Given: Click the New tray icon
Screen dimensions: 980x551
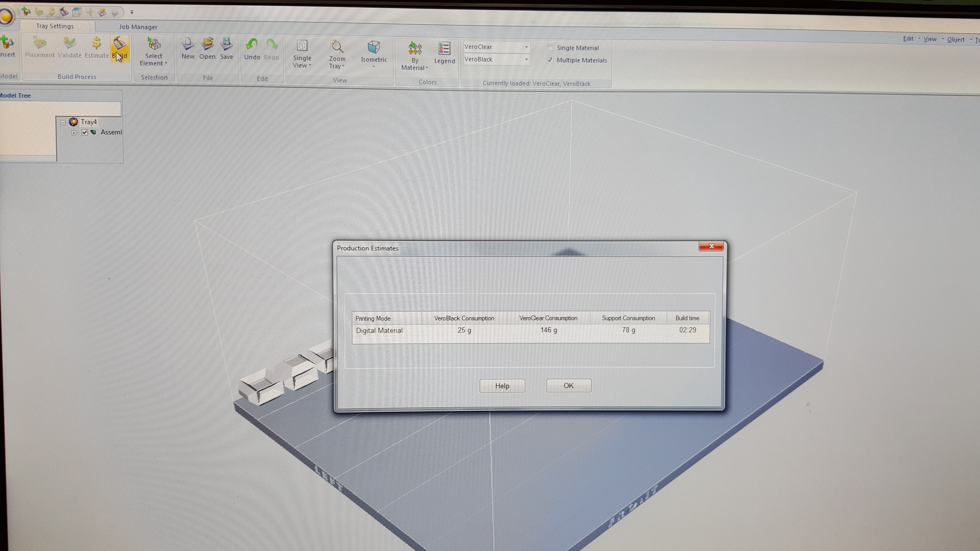Looking at the screenshot, I should pyautogui.click(x=188, y=44).
